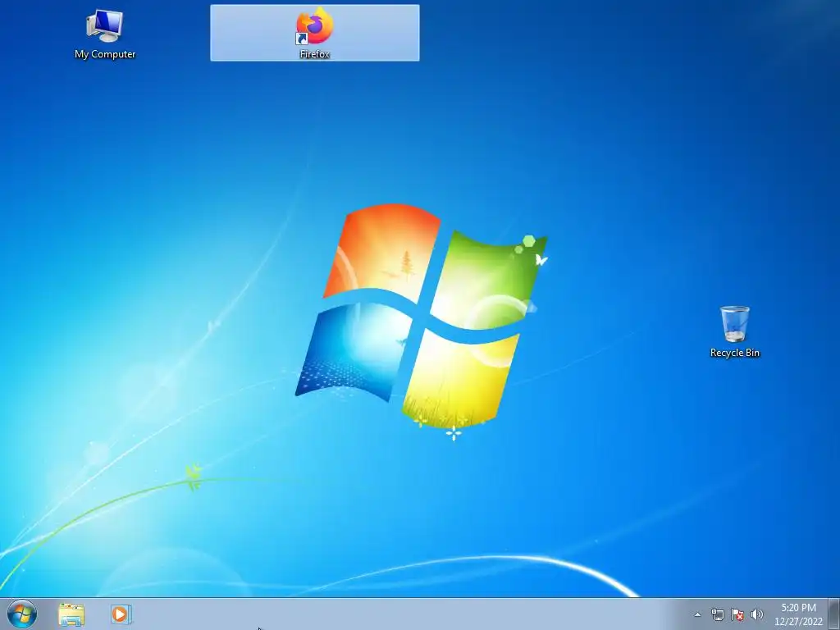Click the volume speaker tray icon

[x=756, y=614]
